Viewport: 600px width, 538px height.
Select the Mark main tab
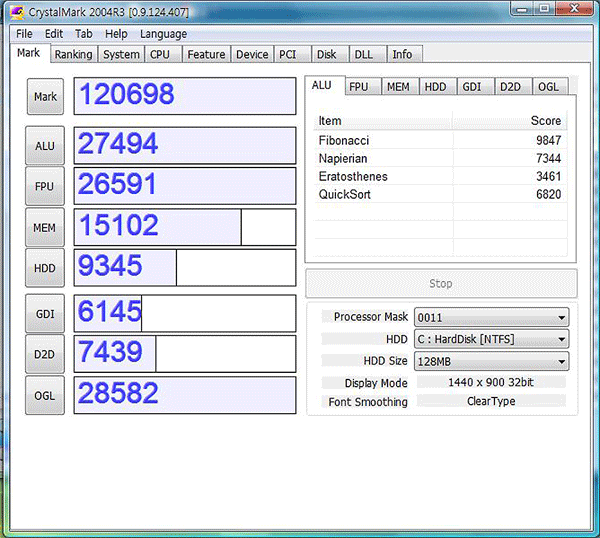click(29, 53)
